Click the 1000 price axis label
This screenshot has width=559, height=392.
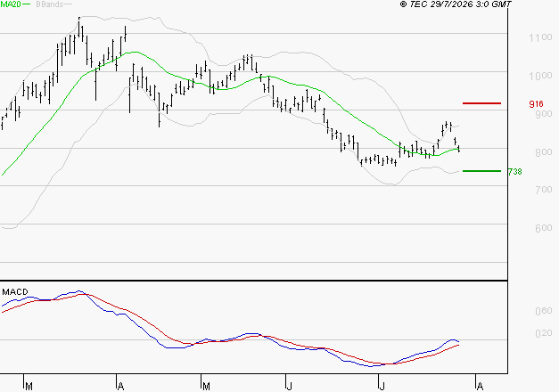pyautogui.click(x=540, y=75)
